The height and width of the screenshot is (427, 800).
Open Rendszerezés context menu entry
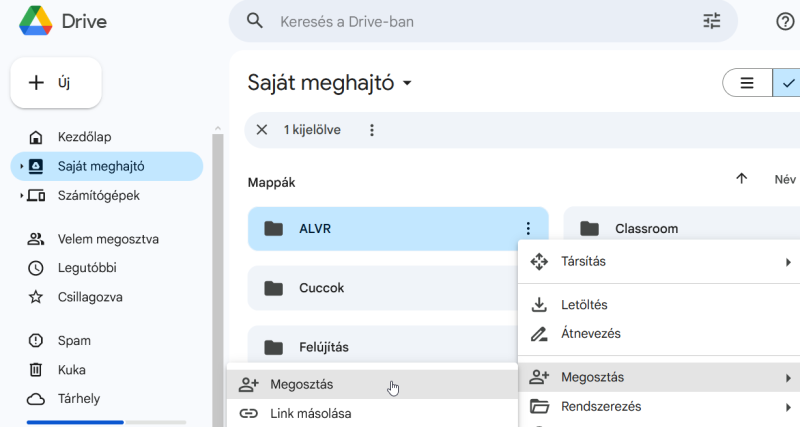(659, 407)
